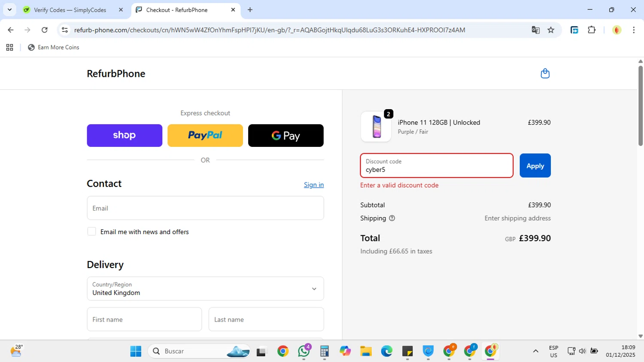The image size is (644, 362).
Task: Open Windows Start menu
Action: [x=136, y=351]
